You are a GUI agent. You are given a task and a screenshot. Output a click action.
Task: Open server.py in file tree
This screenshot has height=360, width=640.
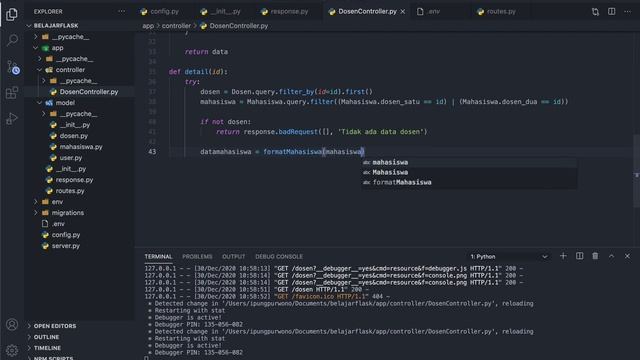[x=65, y=246]
